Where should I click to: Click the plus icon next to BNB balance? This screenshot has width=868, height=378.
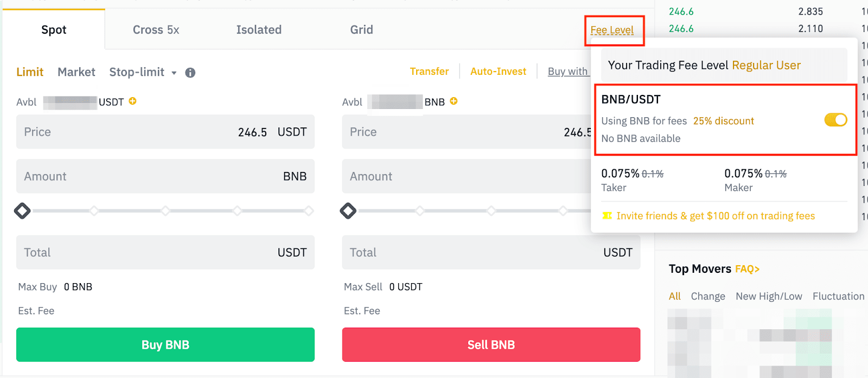[x=454, y=101]
